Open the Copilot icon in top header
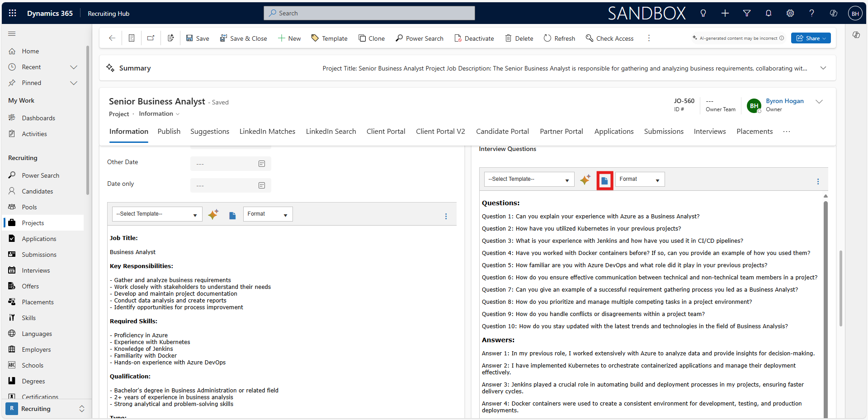Screen dimensions: 868x420 (x=834, y=13)
